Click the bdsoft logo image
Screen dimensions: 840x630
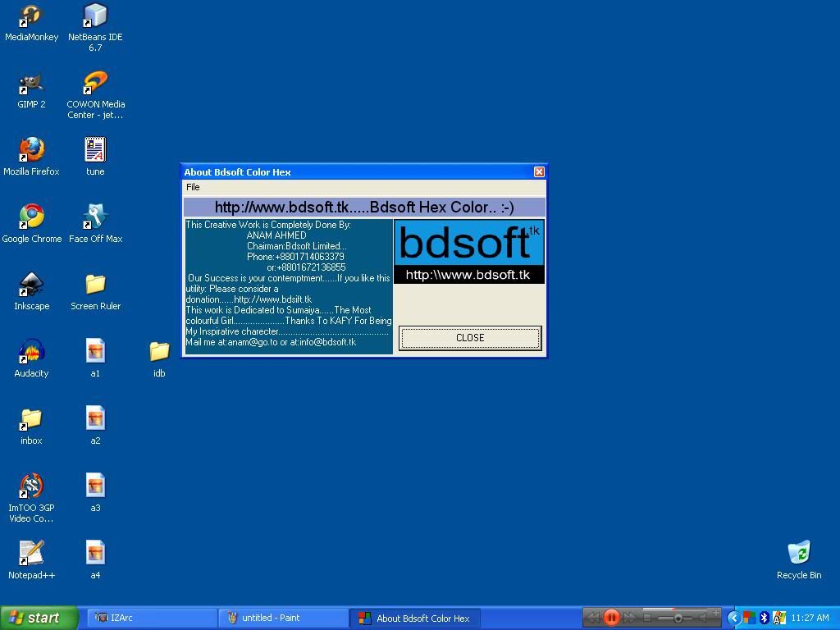(468, 252)
